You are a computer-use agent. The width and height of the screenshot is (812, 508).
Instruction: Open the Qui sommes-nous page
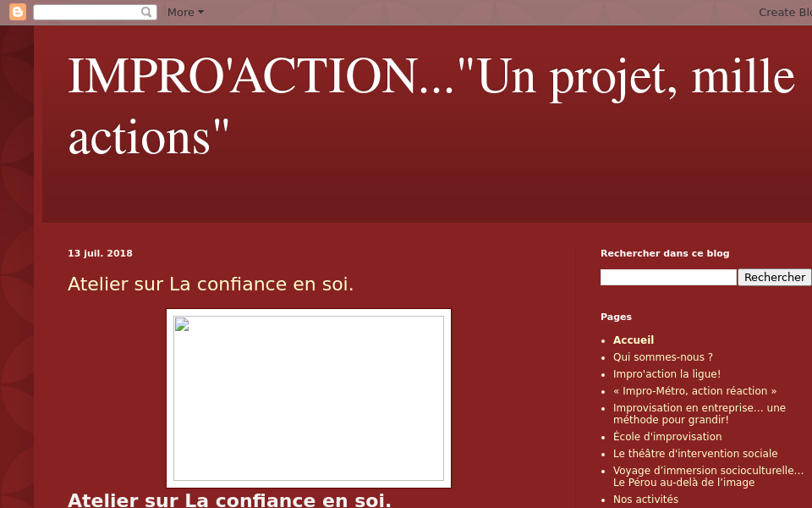coord(662,356)
